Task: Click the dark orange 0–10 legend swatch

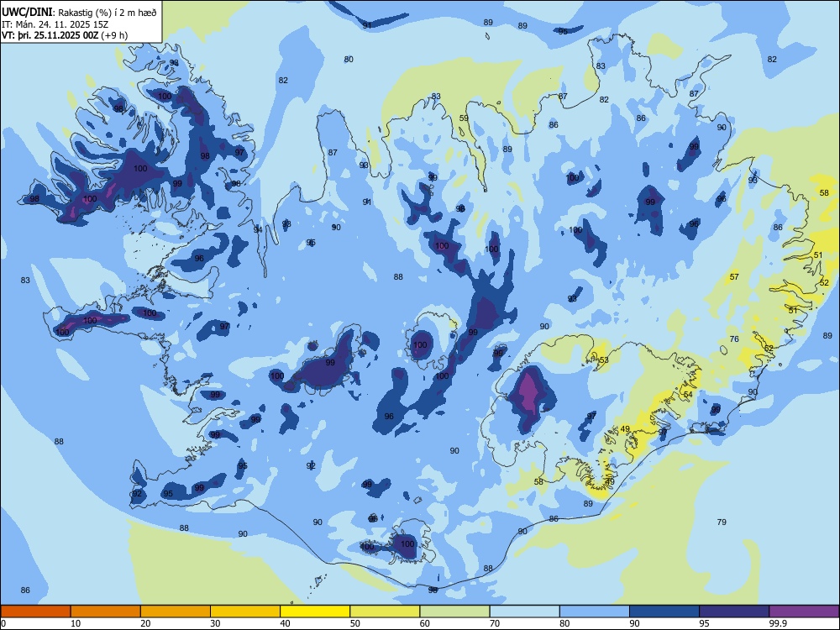Action: coord(35,612)
